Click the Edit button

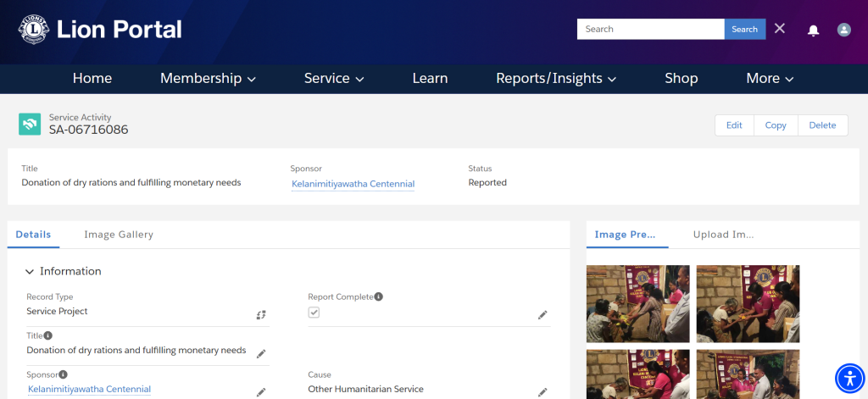(x=734, y=125)
